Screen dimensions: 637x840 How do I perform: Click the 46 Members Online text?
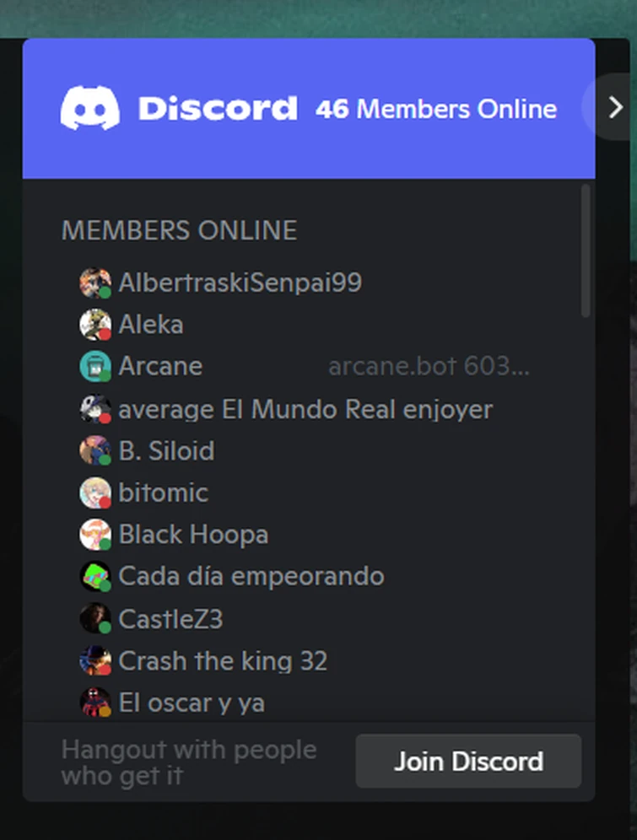436,109
